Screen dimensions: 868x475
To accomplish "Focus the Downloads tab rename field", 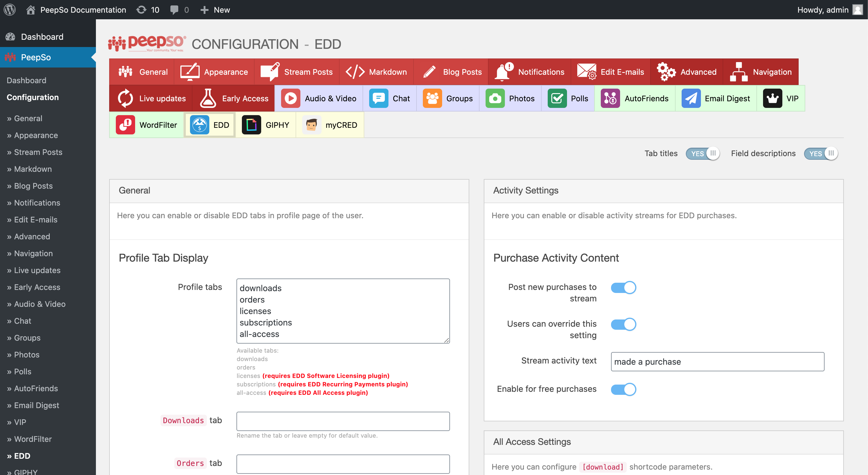I will click(343, 421).
